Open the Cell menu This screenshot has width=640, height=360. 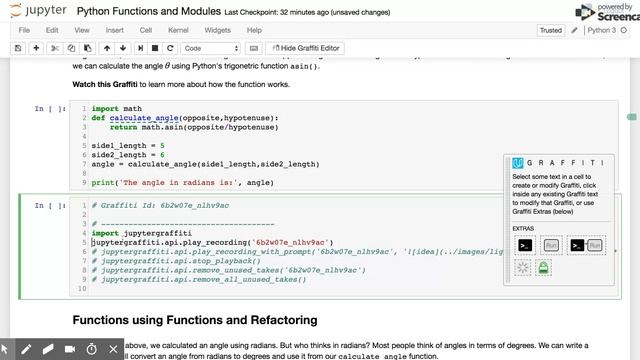146,30
